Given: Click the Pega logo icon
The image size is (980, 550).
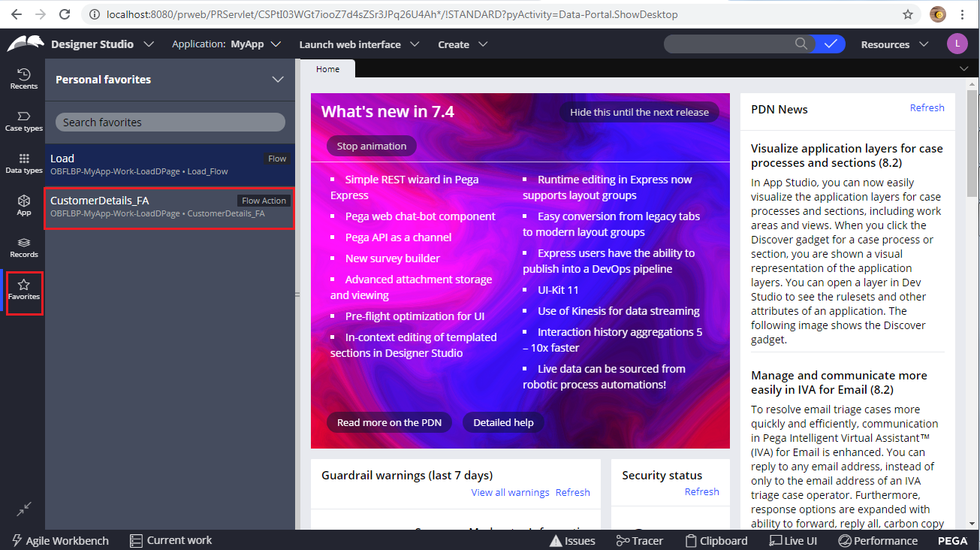Looking at the screenshot, I should coord(26,44).
